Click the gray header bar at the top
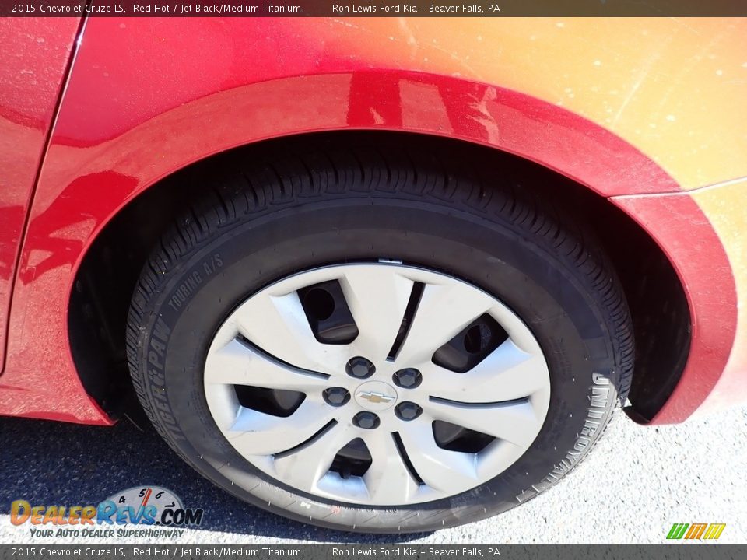This screenshot has width=747, height=560. tap(373, 9)
